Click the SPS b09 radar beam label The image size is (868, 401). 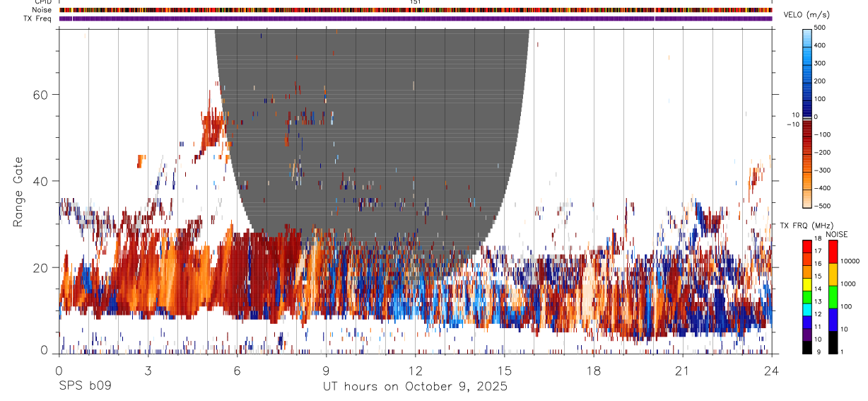pos(85,387)
